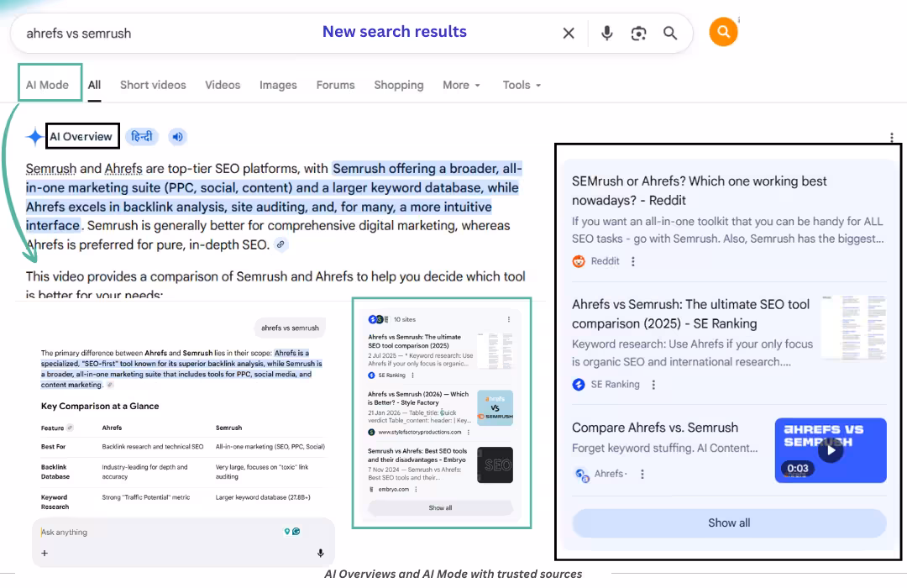Clear the search query with the X icon
Viewport: 907px width, 588px height.
point(569,33)
